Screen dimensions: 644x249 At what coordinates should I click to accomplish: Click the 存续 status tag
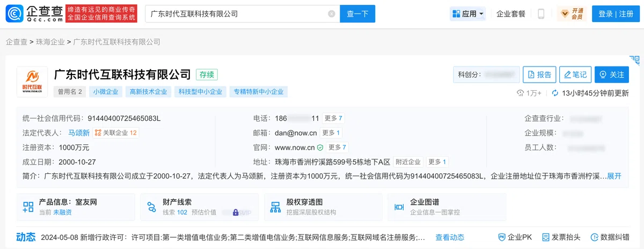point(207,75)
